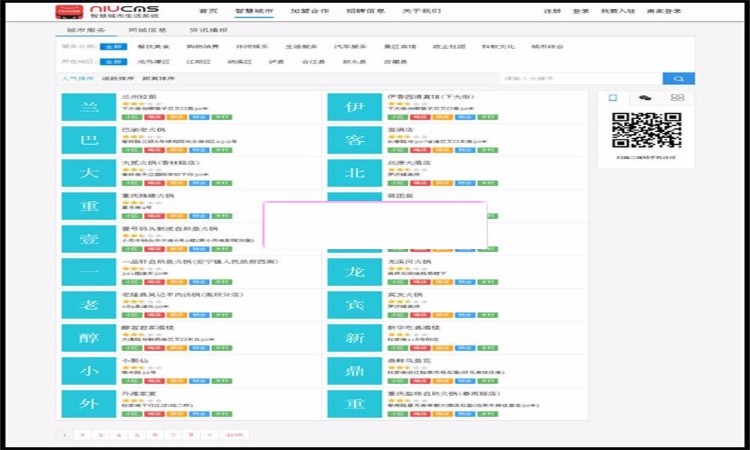Viewport: 750px width, 450px height.
Task: Select 全部 in the 所在地区 row
Action: pyautogui.click(x=113, y=62)
